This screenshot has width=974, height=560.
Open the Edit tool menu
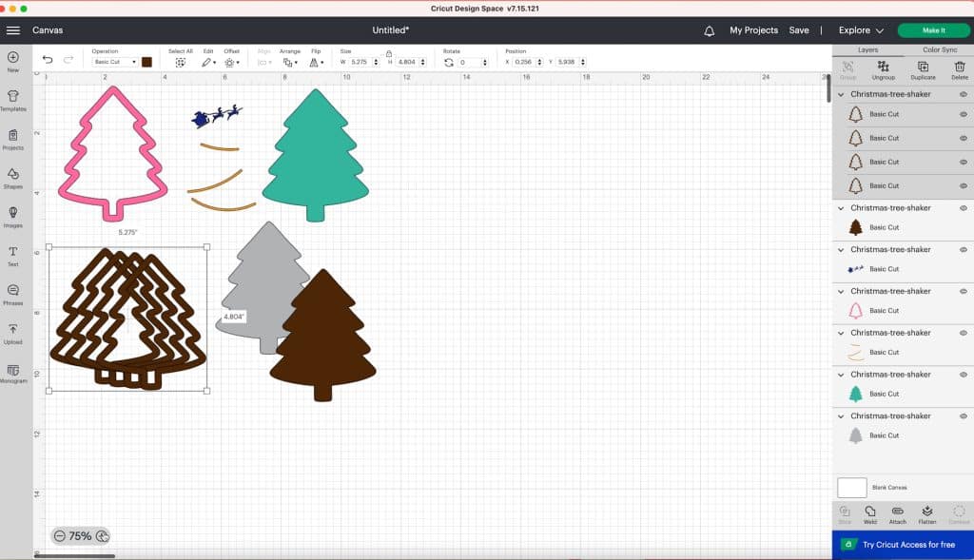click(x=208, y=62)
